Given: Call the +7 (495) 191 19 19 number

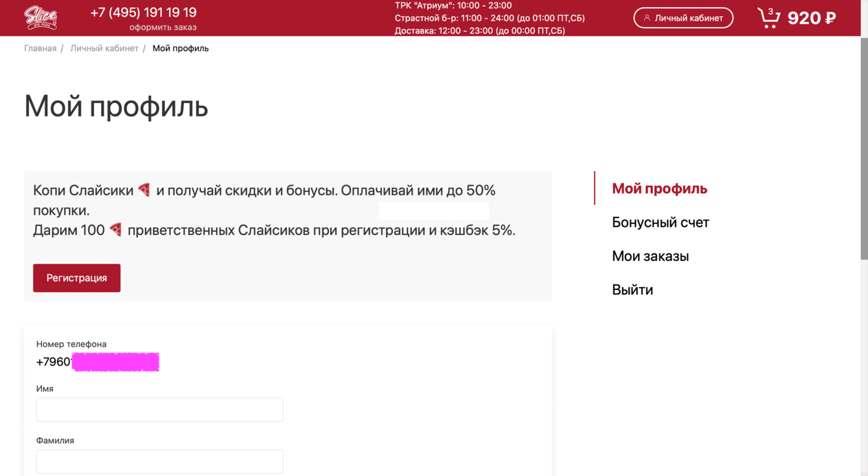Looking at the screenshot, I should (x=143, y=12).
